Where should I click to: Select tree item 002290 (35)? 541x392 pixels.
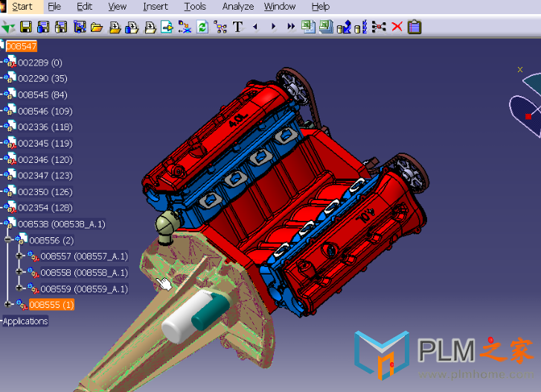[42, 79]
